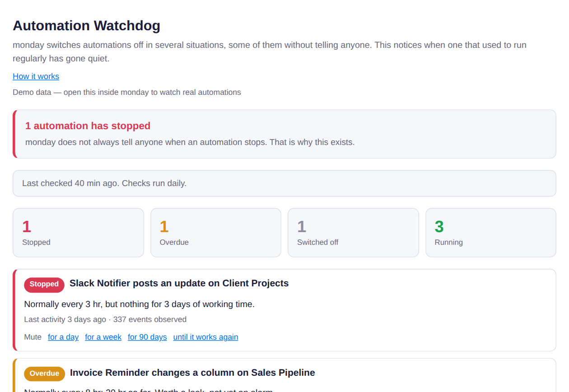Screen dimensions: 569x392
Task: Open the "How it works" link
Action: (36, 76)
